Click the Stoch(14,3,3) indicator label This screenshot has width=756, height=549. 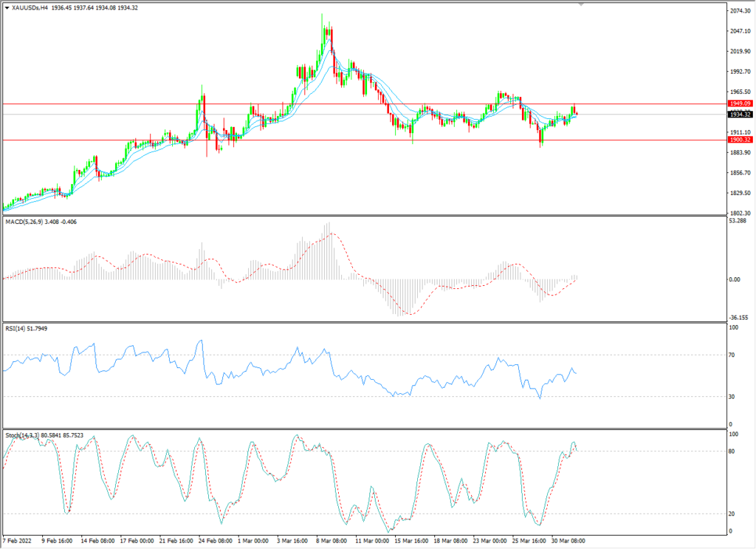(23, 435)
